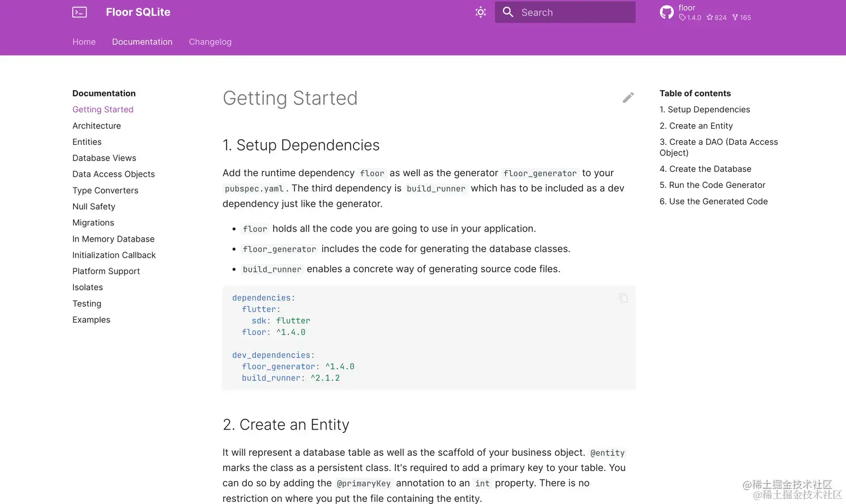Navigate to Data Access Objects page
Viewport: 846px width, 504px height.
coord(114,175)
